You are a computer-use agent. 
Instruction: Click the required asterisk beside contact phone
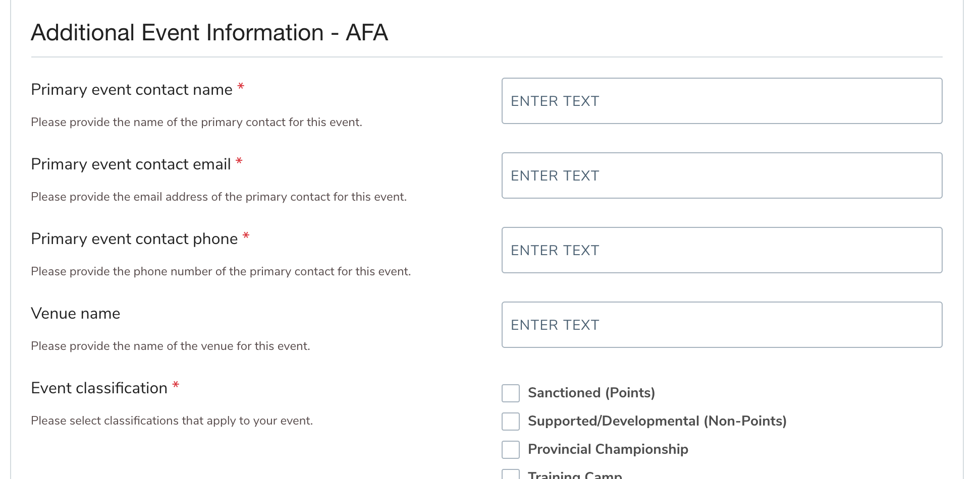point(246,236)
